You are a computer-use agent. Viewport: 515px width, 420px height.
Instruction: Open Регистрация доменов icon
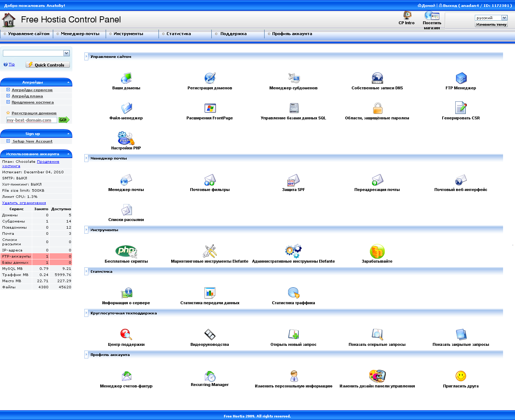[x=210, y=78]
